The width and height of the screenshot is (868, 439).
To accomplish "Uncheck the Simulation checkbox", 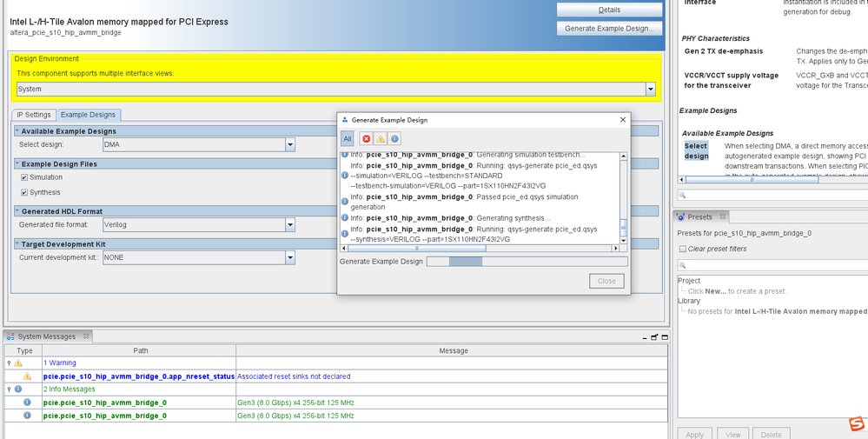I will coord(25,177).
